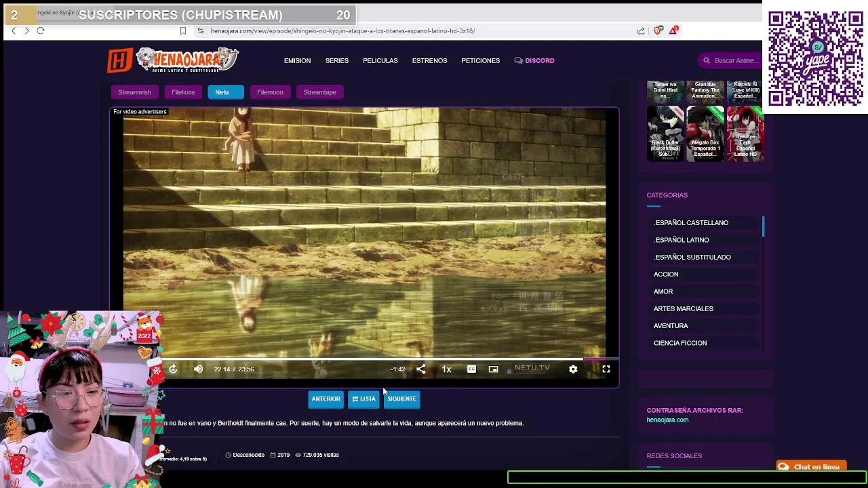Open the PETICIONES menu item
This screenshot has height=488, width=868.
pos(480,60)
